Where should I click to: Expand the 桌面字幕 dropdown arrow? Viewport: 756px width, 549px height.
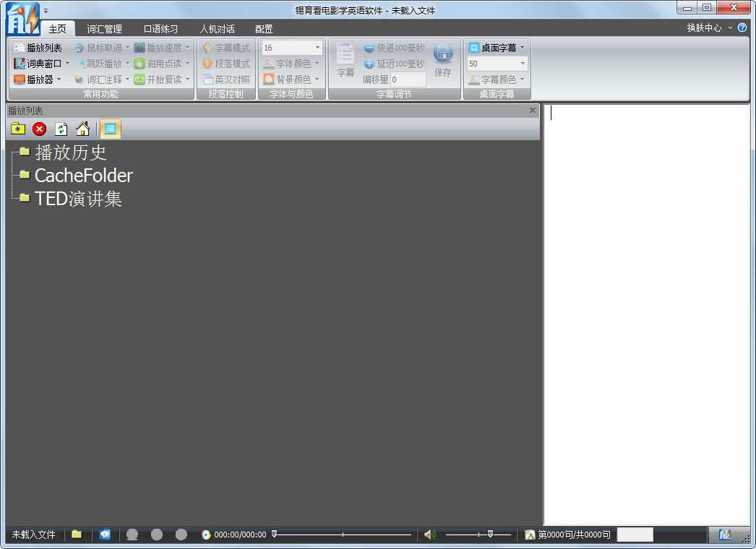[x=522, y=47]
